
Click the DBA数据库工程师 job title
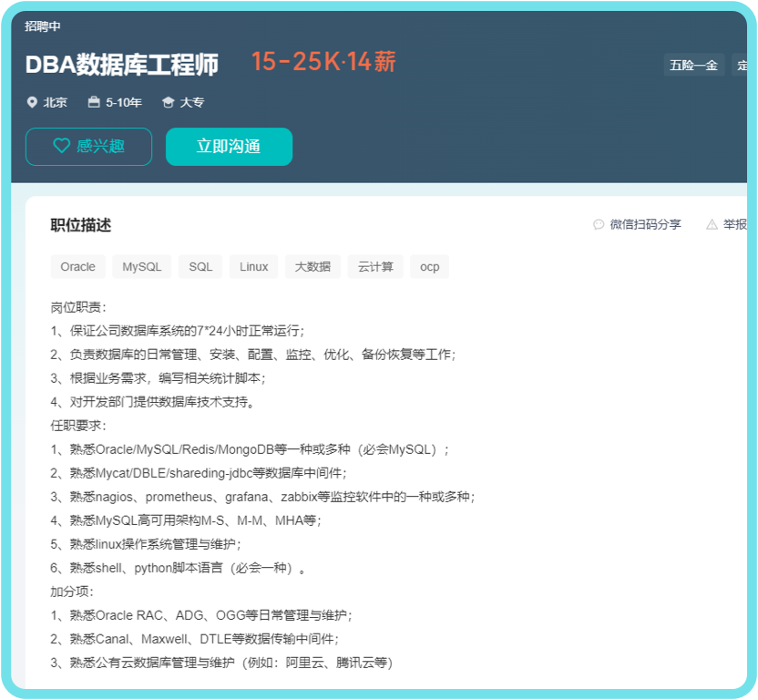point(121,65)
